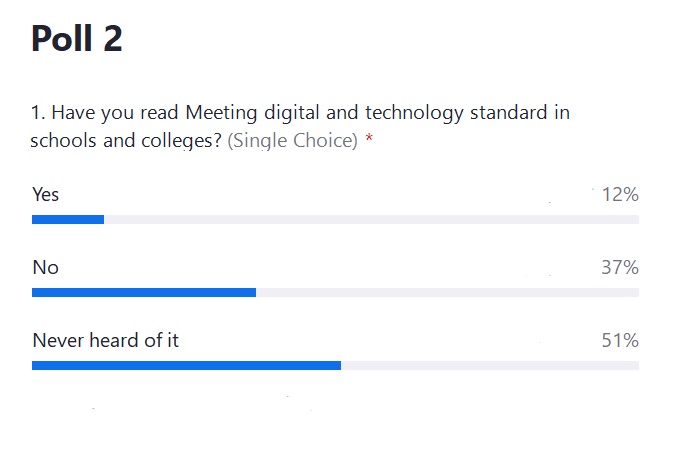Click the question text about digital standards
The height and width of the screenshot is (469, 675).
300,127
